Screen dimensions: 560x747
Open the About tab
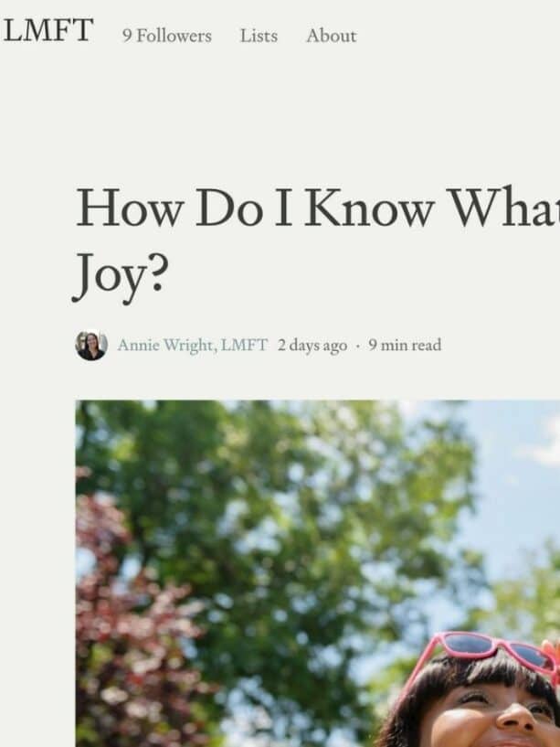(x=331, y=36)
